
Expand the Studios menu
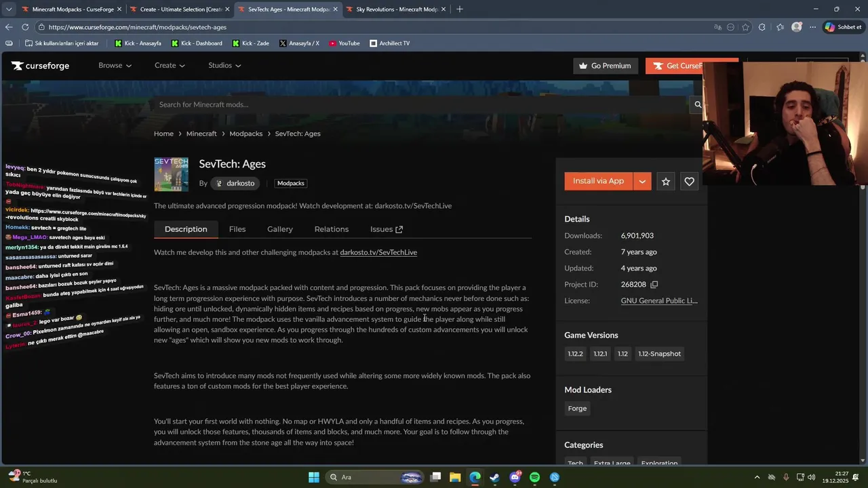pyautogui.click(x=224, y=66)
